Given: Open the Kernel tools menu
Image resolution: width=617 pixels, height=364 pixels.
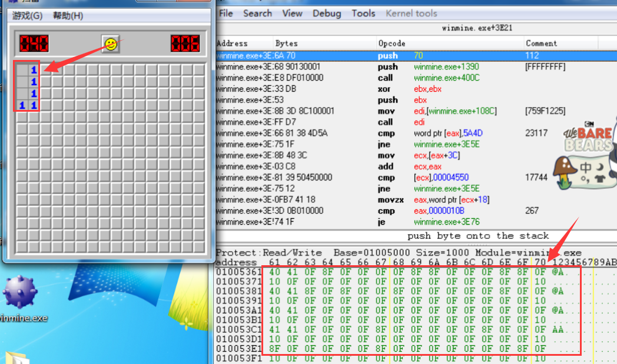Looking at the screenshot, I should pyautogui.click(x=411, y=14).
